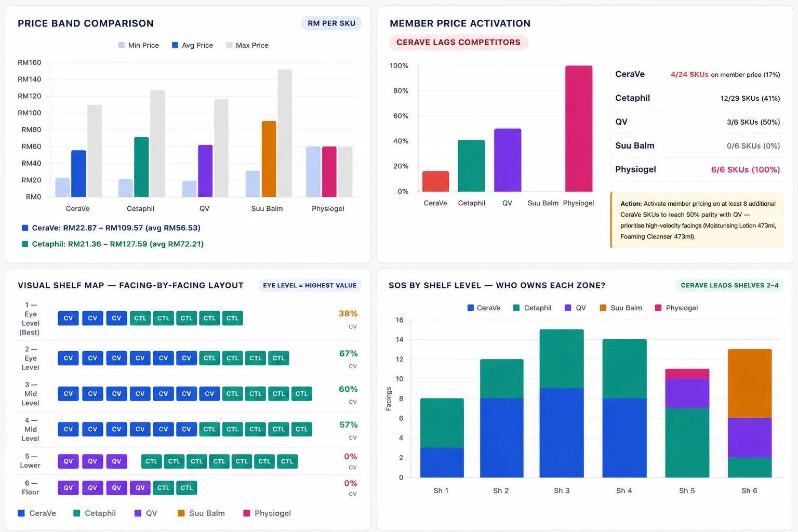Image resolution: width=798 pixels, height=532 pixels.
Task: Select QV purple average price bar
Action: click(205, 171)
